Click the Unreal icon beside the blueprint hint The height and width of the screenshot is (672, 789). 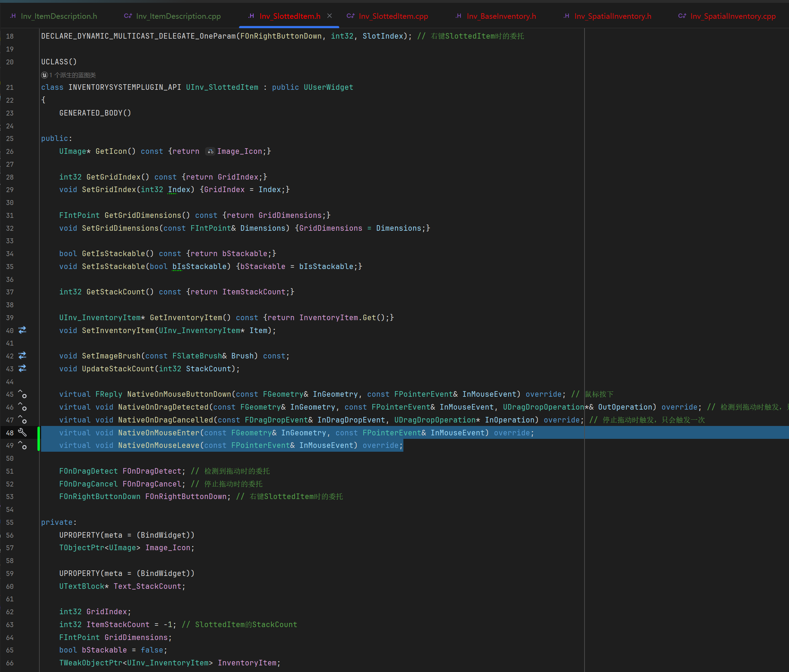pyautogui.click(x=45, y=75)
